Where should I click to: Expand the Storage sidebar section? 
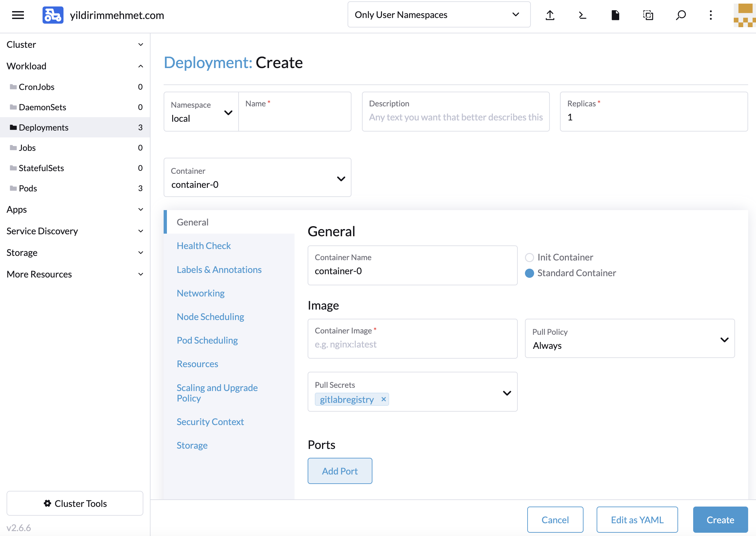[75, 253]
